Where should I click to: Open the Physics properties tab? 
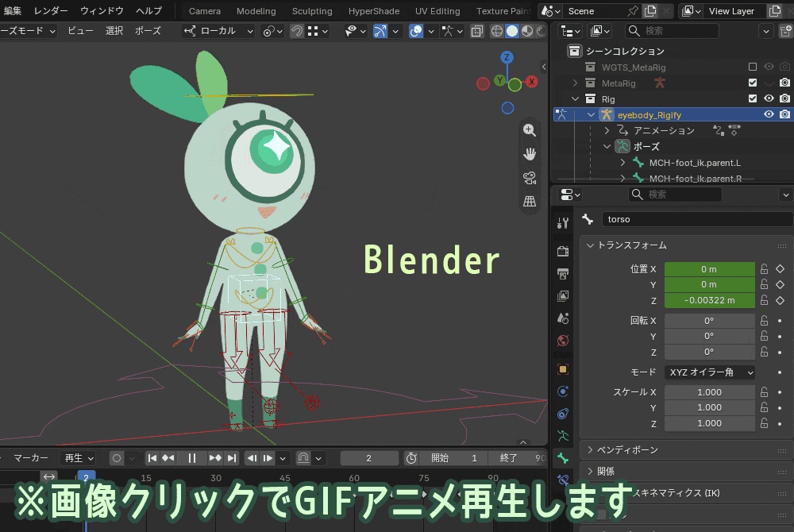[x=563, y=391]
